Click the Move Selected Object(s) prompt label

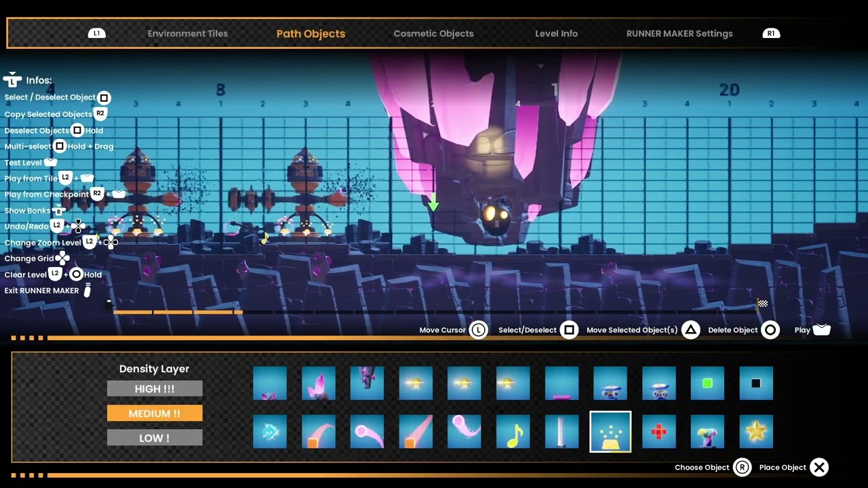coord(632,330)
